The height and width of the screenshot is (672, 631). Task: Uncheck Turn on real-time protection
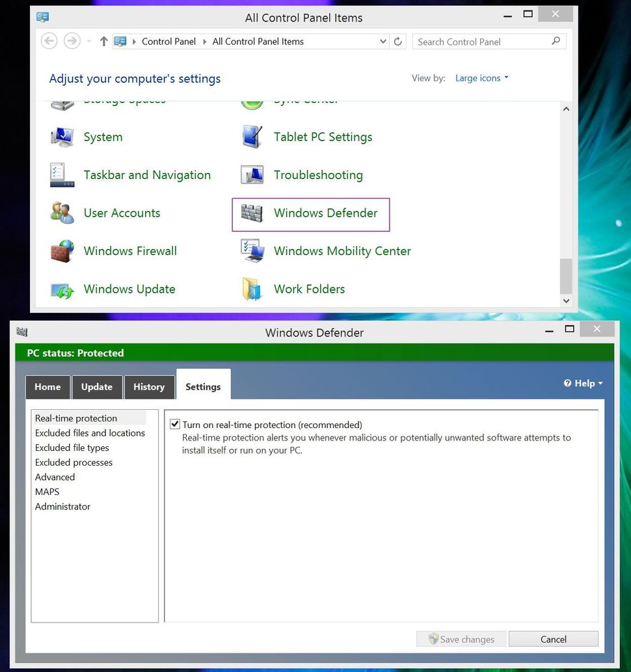[x=175, y=424]
